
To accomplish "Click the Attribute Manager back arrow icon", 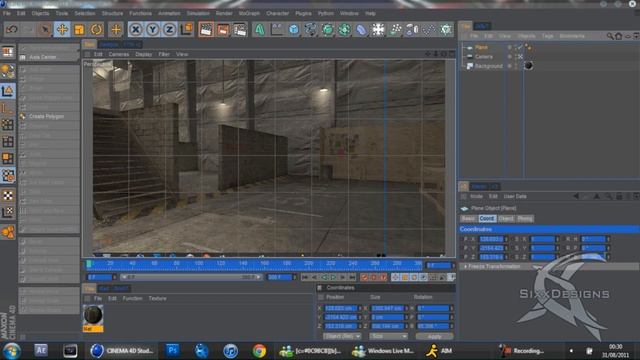I will (576, 196).
